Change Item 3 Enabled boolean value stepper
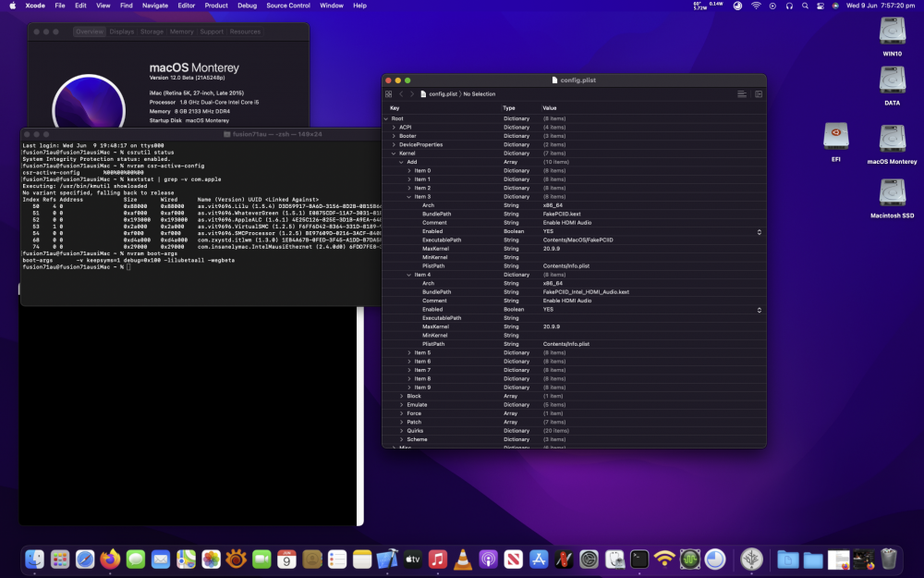Viewport: 924px width, 578px height. (x=759, y=232)
